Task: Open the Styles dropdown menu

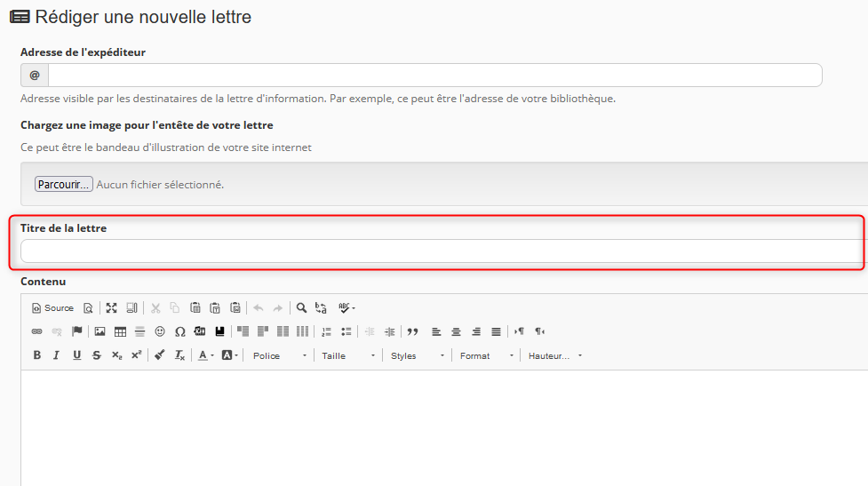Action: 417,355
